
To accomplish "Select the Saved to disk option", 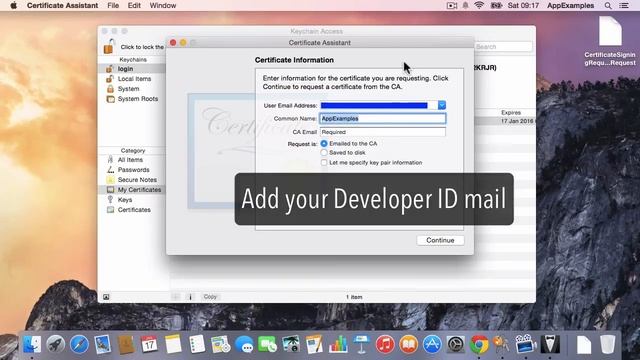I will coord(324,153).
